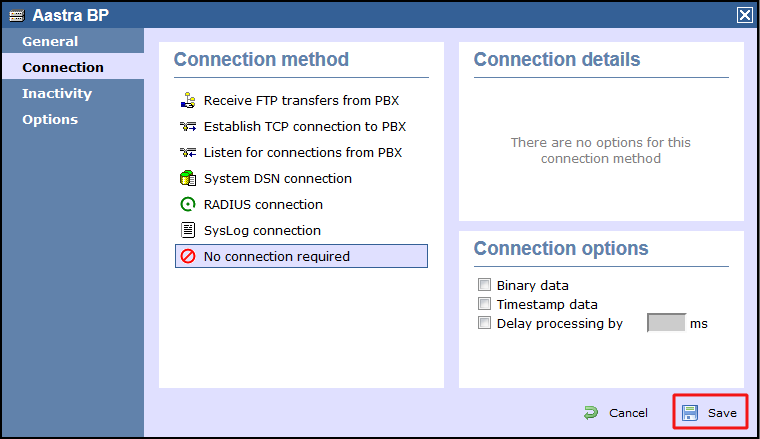
Task: Click the TCP connection to PBX icon
Action: point(187,127)
